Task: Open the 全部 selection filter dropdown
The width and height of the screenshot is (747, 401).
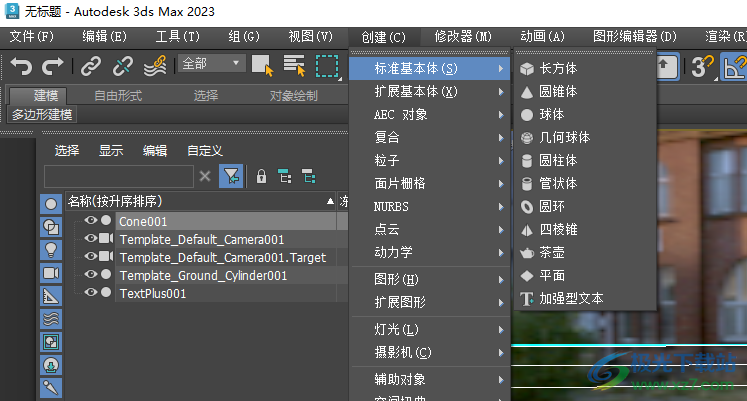Action: tap(212, 63)
